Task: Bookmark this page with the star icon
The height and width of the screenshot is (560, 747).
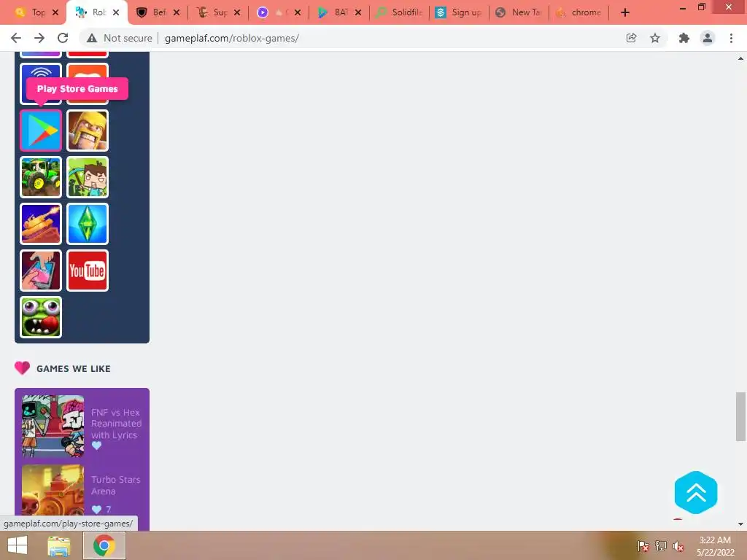Action: click(x=655, y=38)
